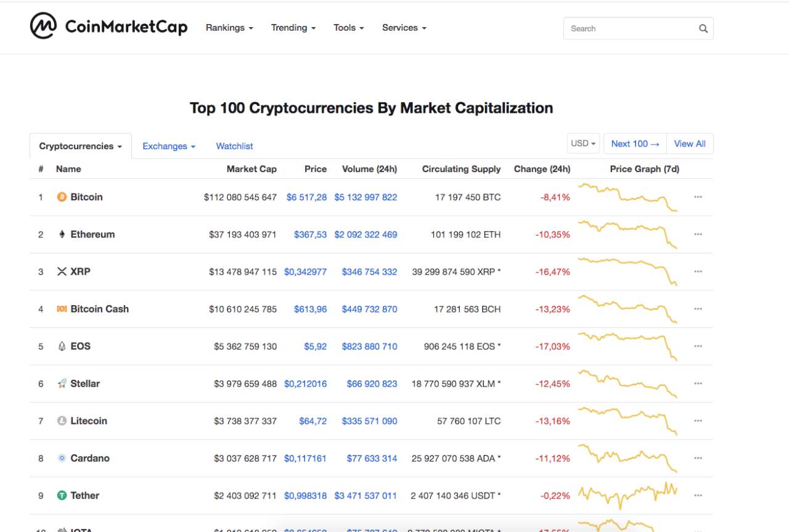Click the Stellar rocket icon
This screenshot has height=532, width=789.
click(62, 383)
